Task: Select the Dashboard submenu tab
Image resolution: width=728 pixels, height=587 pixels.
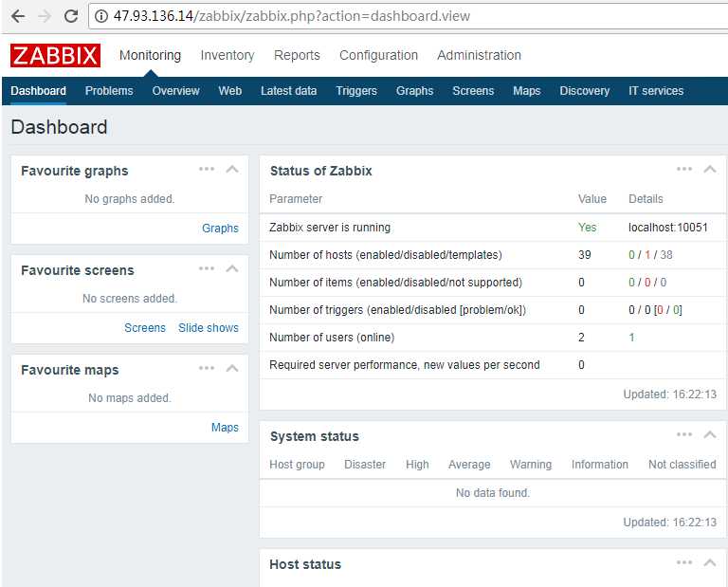Action: [x=38, y=91]
